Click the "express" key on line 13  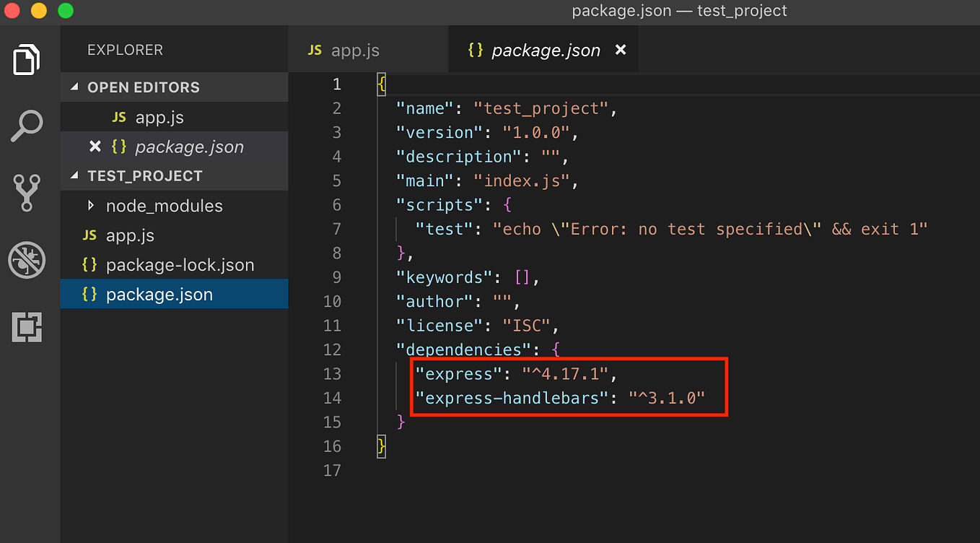pos(459,374)
